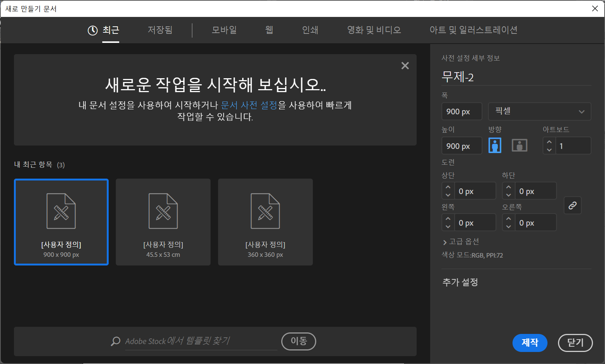Switch to the 최근 tab
Viewport: 605px width, 364px height.
[x=111, y=30]
